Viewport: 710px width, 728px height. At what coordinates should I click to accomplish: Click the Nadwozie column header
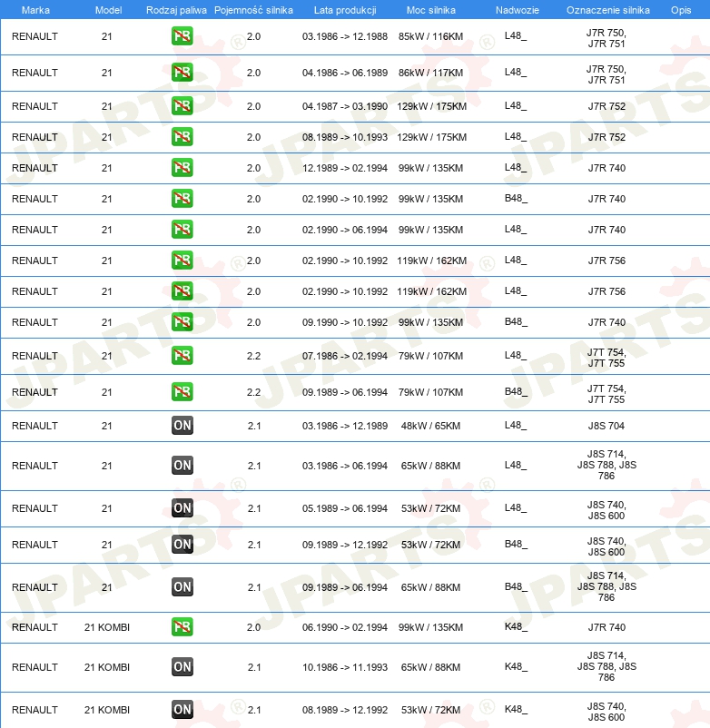pos(518,10)
